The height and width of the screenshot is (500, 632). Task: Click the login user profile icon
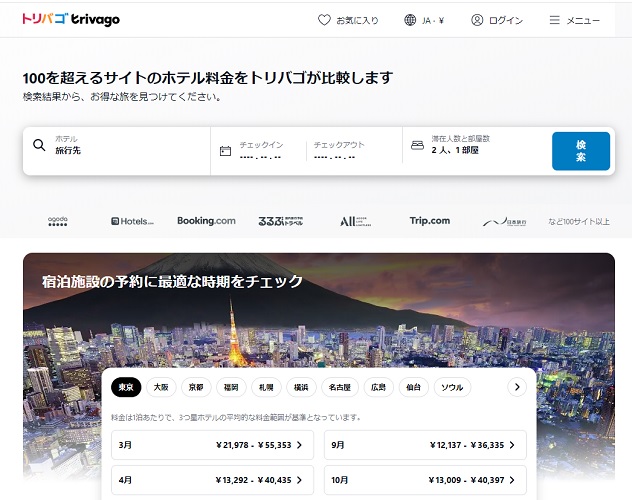pos(477,20)
